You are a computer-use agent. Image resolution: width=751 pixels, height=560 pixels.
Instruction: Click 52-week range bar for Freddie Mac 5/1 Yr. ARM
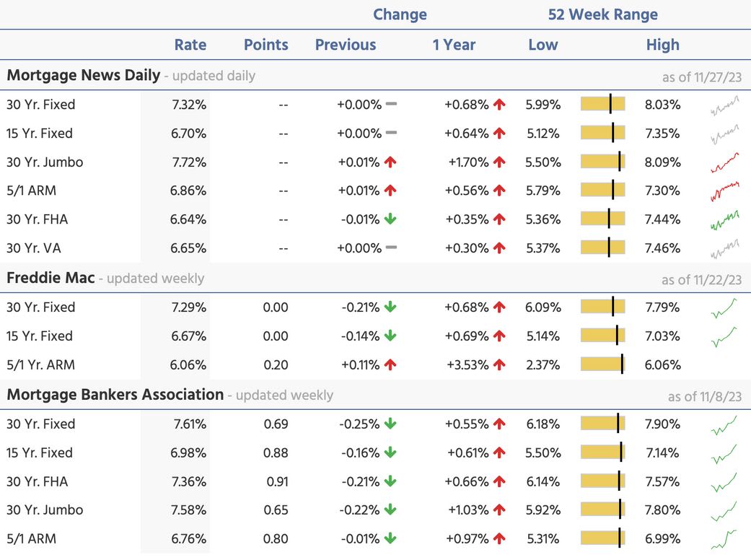pos(603,365)
